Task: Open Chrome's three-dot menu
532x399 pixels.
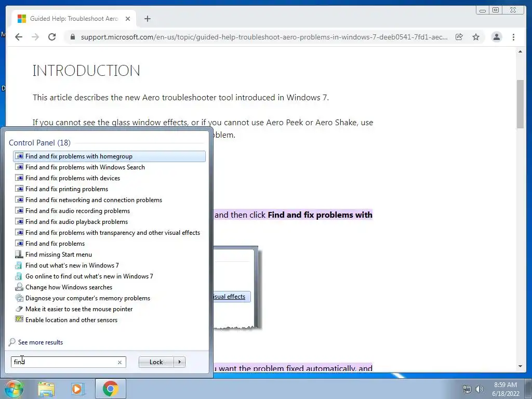Action: point(513,37)
